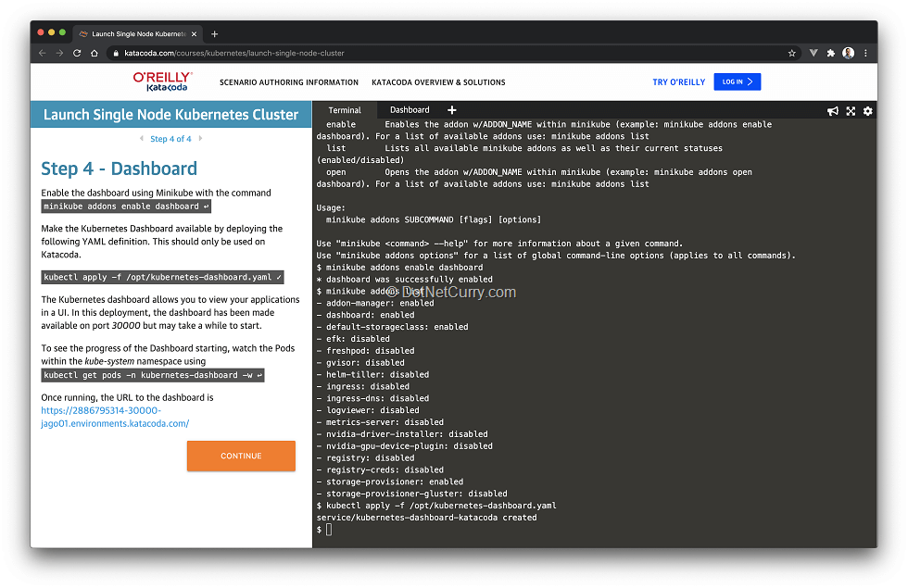Click the announcements megaphone icon in terminal
The height and width of the screenshot is (588, 908).
click(x=833, y=111)
